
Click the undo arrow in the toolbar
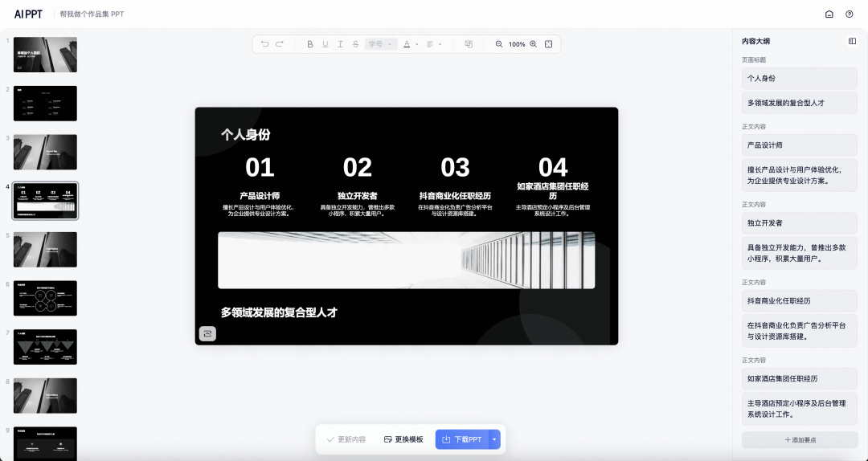coord(264,44)
